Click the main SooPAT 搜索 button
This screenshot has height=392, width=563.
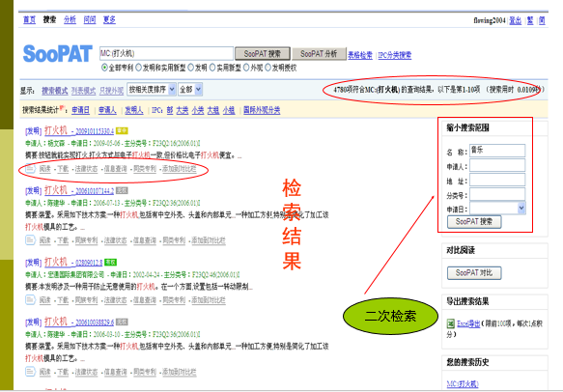[263, 54]
